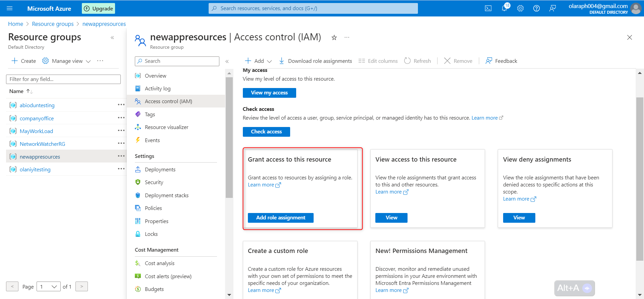Click View under View access to this resource
Screen dimensions: 644x299
pyautogui.click(x=391, y=218)
